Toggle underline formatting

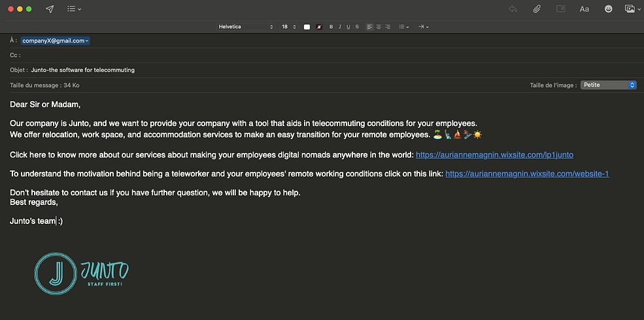[x=348, y=27]
